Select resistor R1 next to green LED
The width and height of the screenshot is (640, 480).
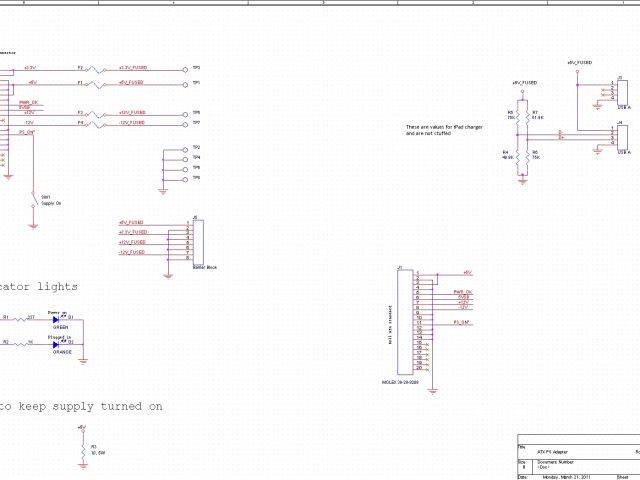click(20, 320)
